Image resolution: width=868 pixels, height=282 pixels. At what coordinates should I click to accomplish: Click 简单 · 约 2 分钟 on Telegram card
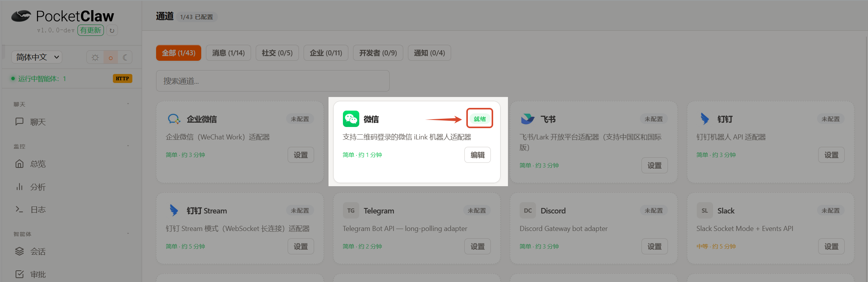coord(362,247)
